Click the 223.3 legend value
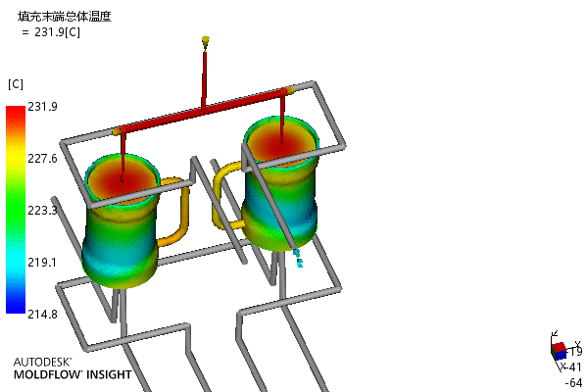Image resolution: width=588 pixels, height=392 pixels. click(x=42, y=211)
